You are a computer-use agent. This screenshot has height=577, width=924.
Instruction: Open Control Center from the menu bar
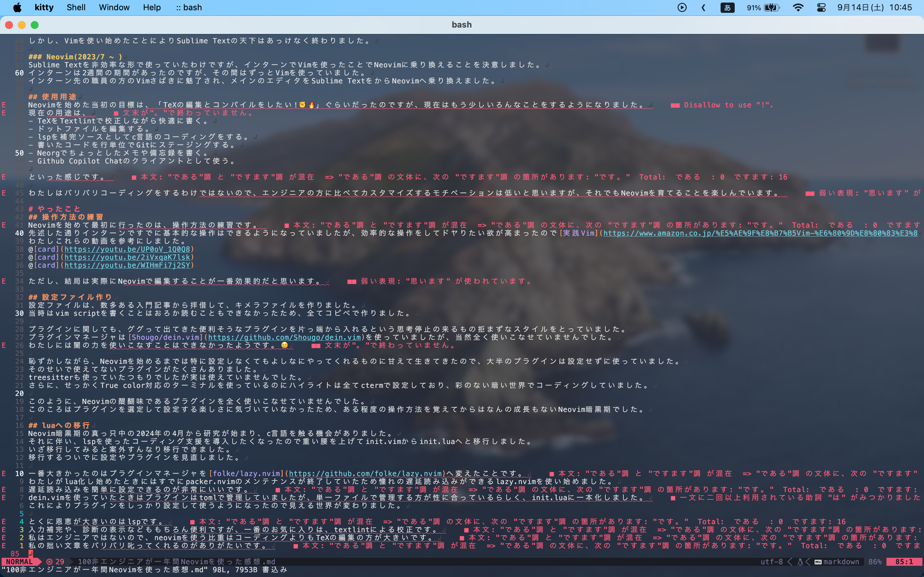click(821, 7)
